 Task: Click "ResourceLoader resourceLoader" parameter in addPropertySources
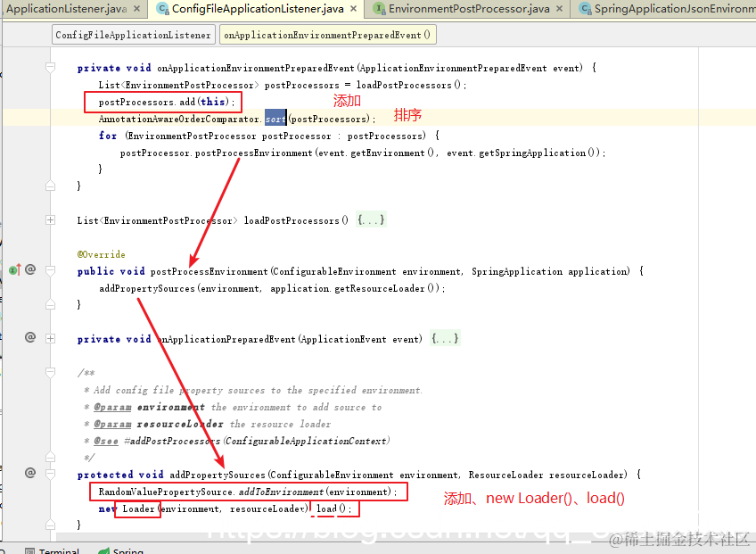tap(547, 475)
